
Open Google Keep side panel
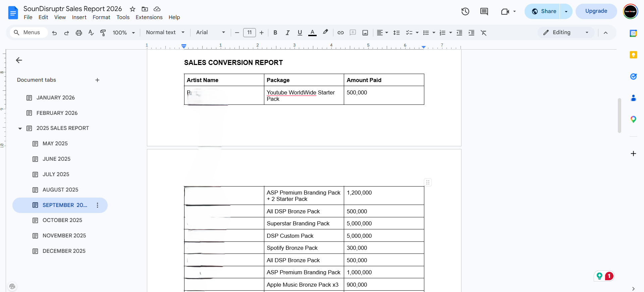[x=633, y=55]
